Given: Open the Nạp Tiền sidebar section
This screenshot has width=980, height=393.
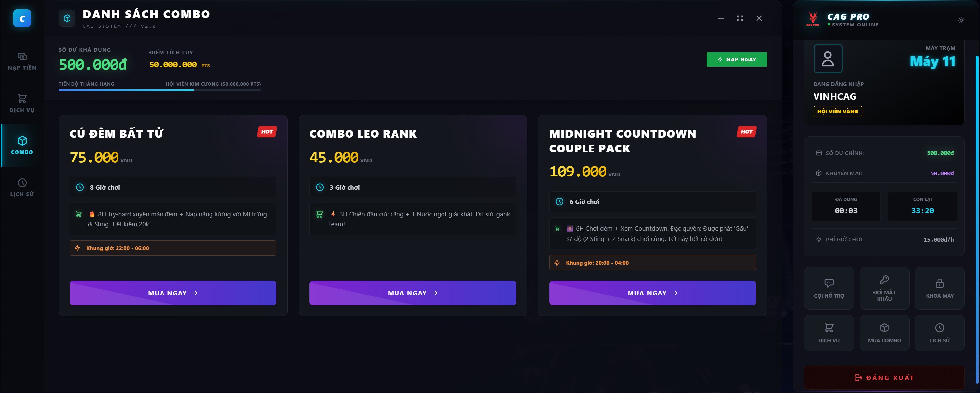Looking at the screenshot, I should click(22, 61).
